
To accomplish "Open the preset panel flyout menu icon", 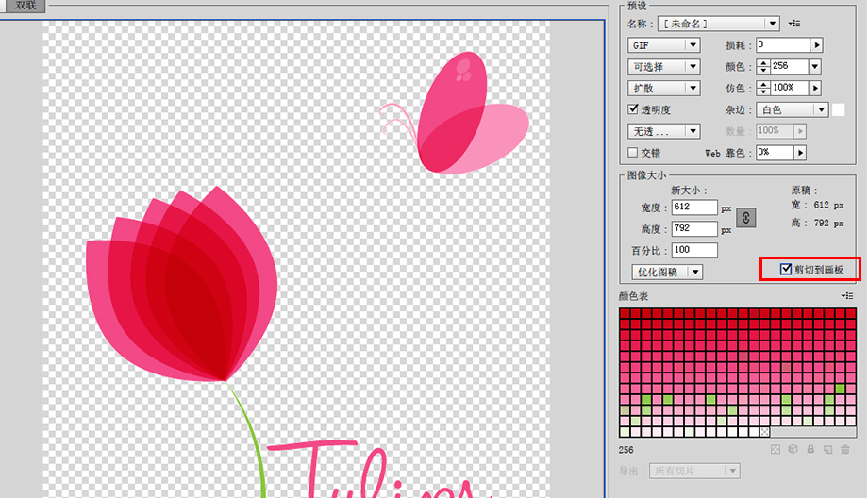I will (x=794, y=24).
